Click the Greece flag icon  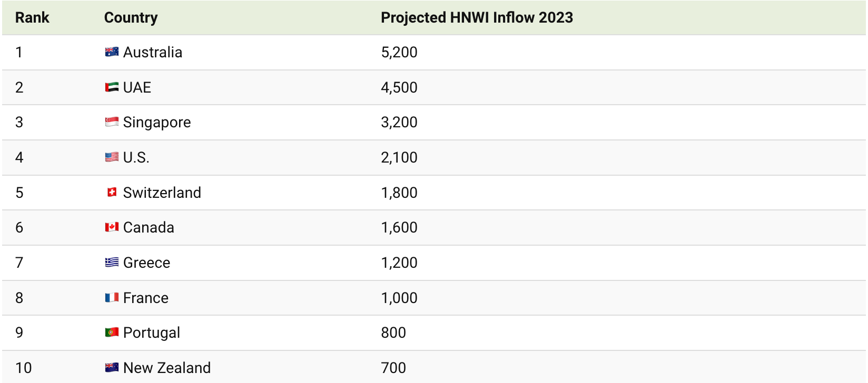click(112, 263)
